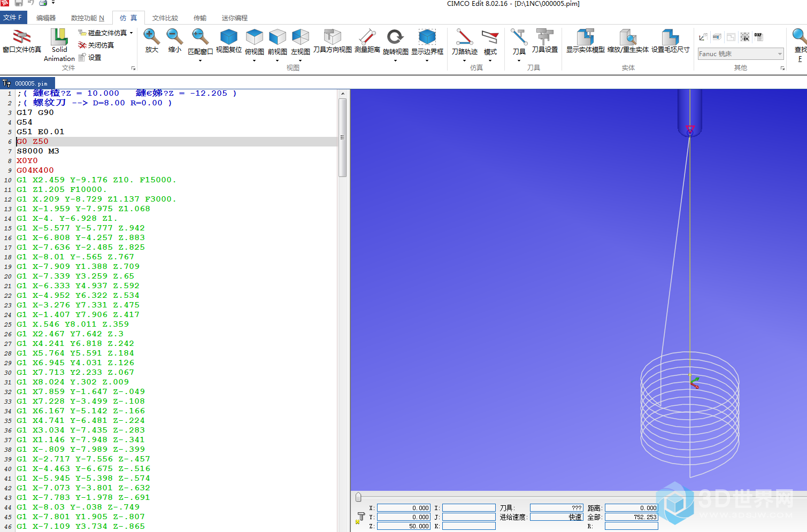This screenshot has height=532, width=807.
Task: Click the 全部 total distance field 752.253
Action: (631, 517)
